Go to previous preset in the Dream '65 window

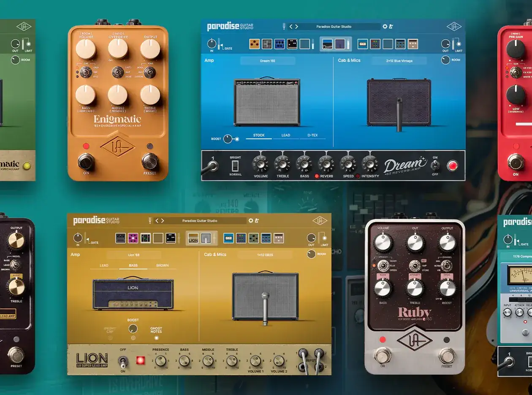click(291, 27)
